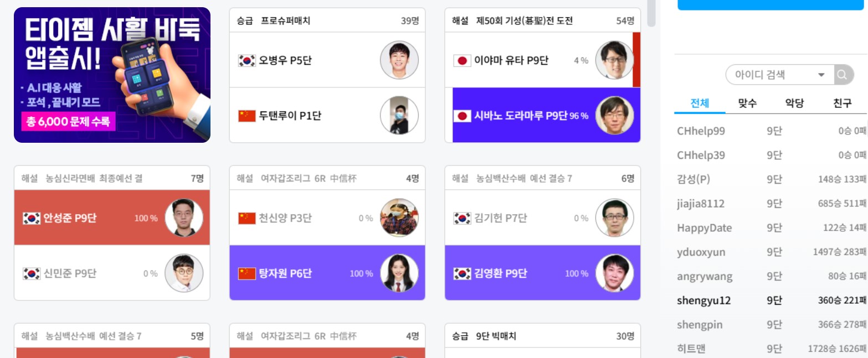Click the search magnifier icon
The image size is (868, 358).
pos(843,74)
